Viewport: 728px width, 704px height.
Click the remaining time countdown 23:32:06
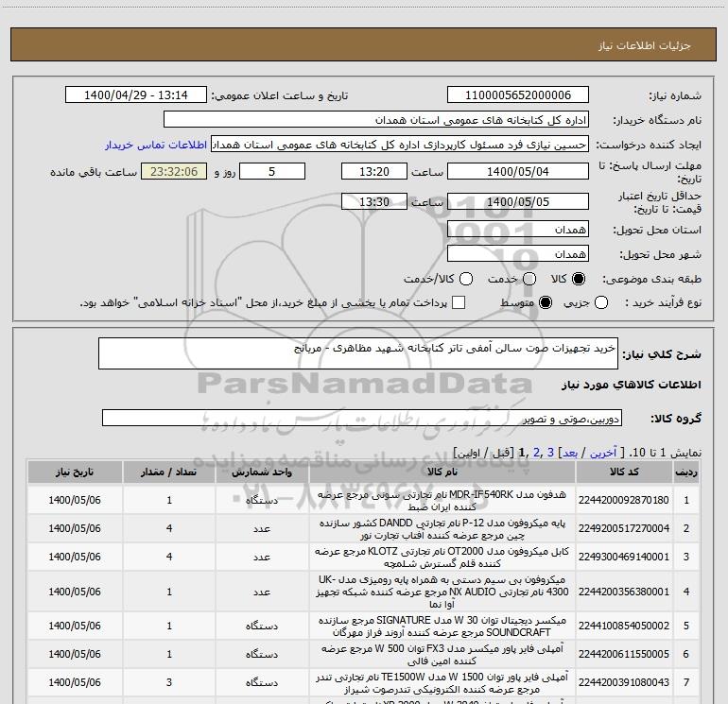click(x=174, y=171)
